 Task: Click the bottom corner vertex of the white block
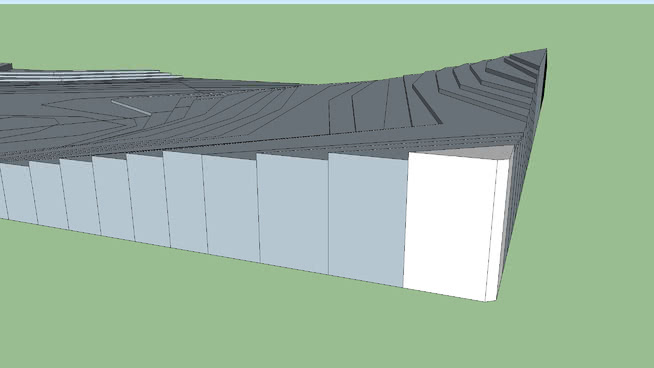(x=485, y=301)
